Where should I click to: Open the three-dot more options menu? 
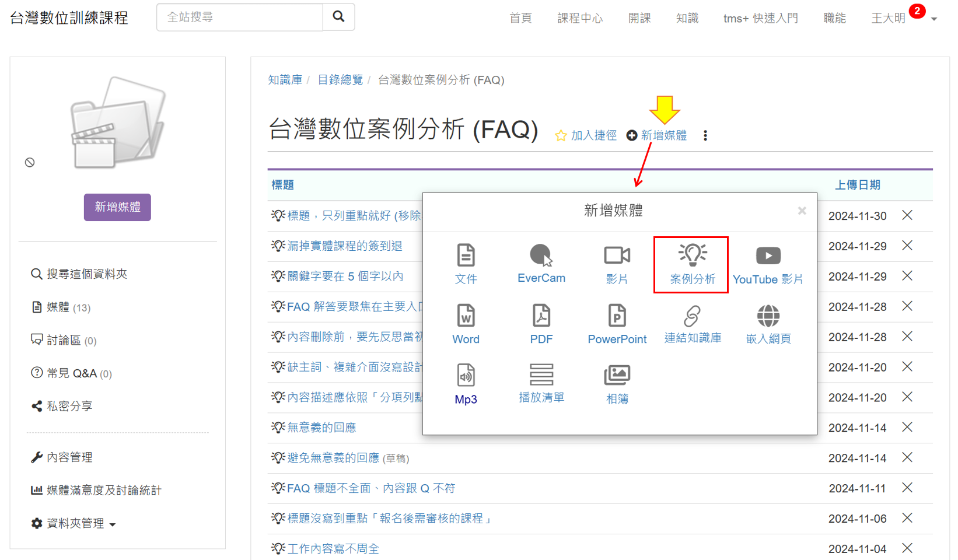[705, 135]
